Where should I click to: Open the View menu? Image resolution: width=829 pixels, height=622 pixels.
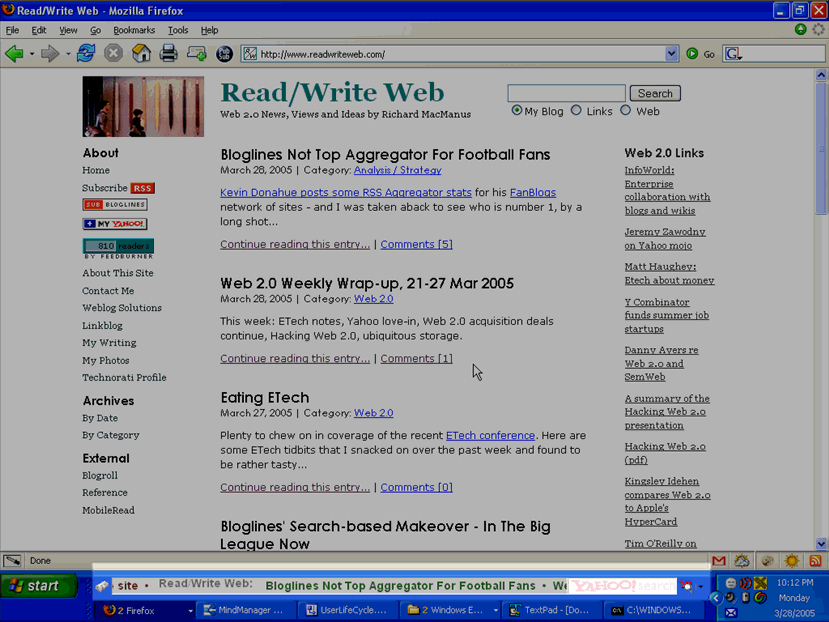(x=68, y=30)
